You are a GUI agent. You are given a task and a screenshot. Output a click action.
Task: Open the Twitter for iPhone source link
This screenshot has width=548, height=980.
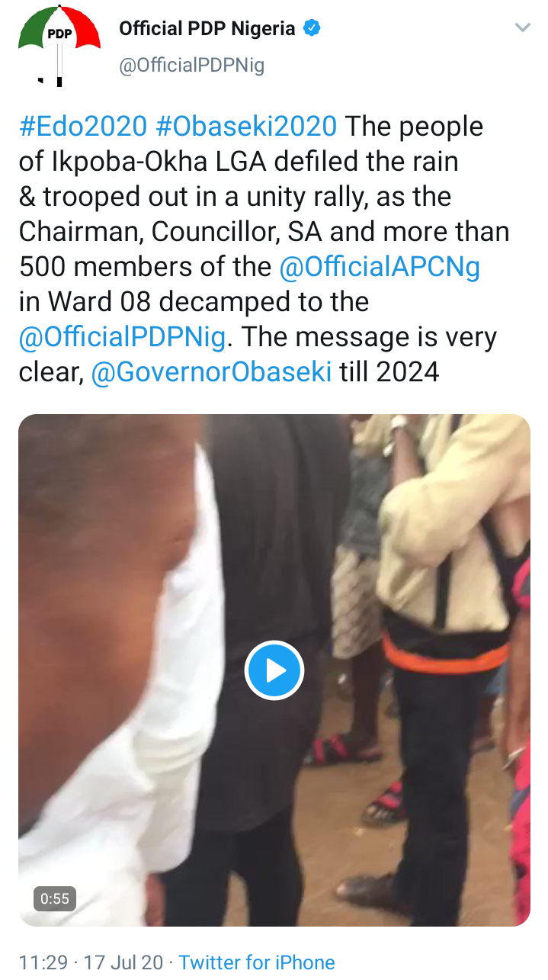pos(257,962)
